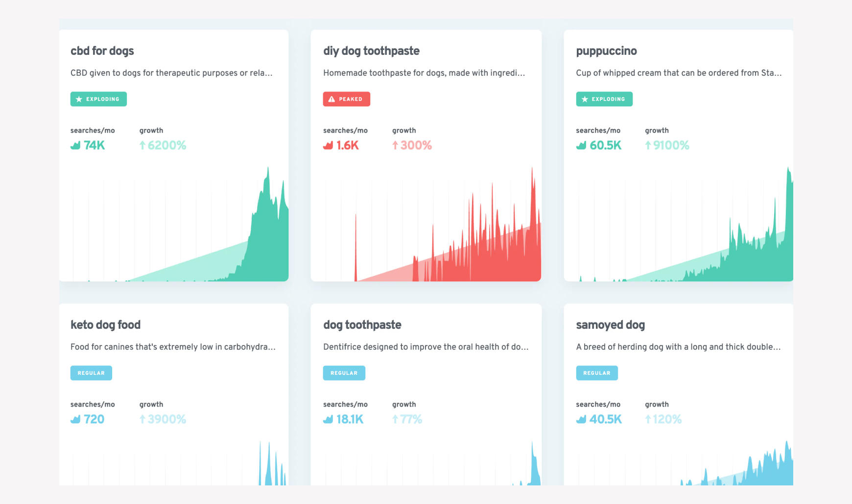Image resolution: width=852 pixels, height=504 pixels.
Task: Click the 40.5K searches value
Action: (606, 419)
